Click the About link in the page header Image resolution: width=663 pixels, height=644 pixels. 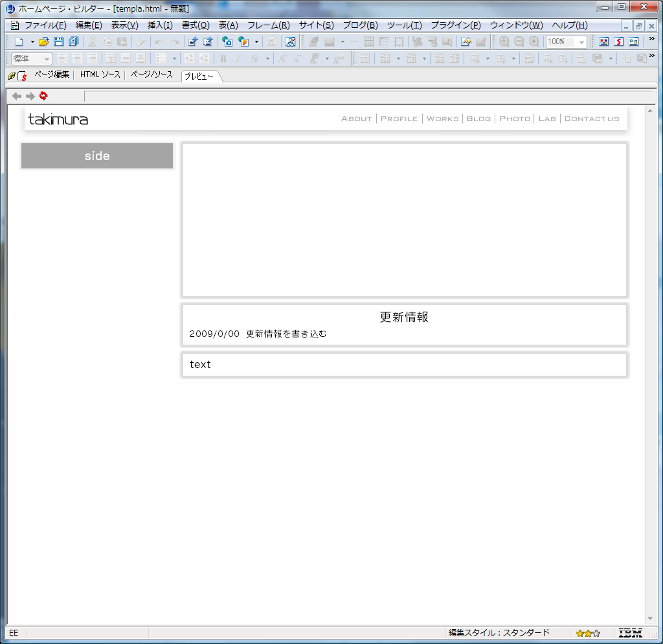pyautogui.click(x=357, y=119)
